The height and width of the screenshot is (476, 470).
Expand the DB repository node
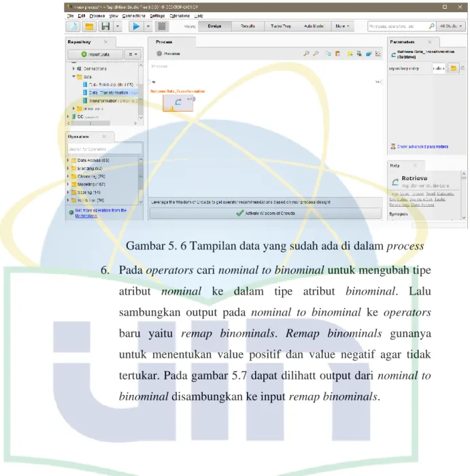point(68,116)
